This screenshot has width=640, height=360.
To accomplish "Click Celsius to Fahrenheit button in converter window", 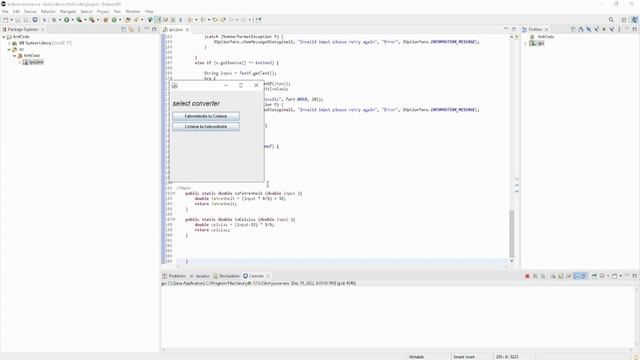I will [206, 127].
